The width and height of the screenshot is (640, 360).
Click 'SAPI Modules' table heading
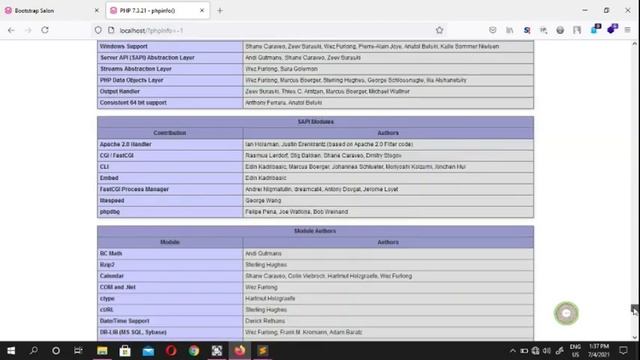(316, 122)
